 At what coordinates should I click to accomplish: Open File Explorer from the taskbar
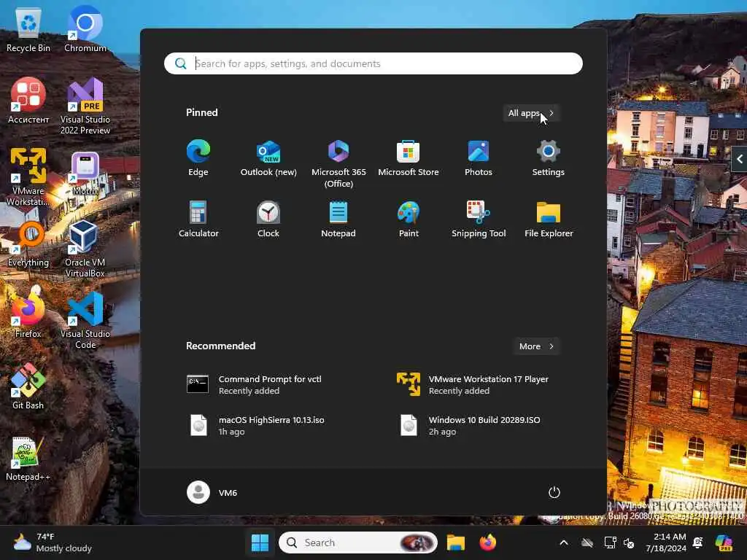point(455,542)
